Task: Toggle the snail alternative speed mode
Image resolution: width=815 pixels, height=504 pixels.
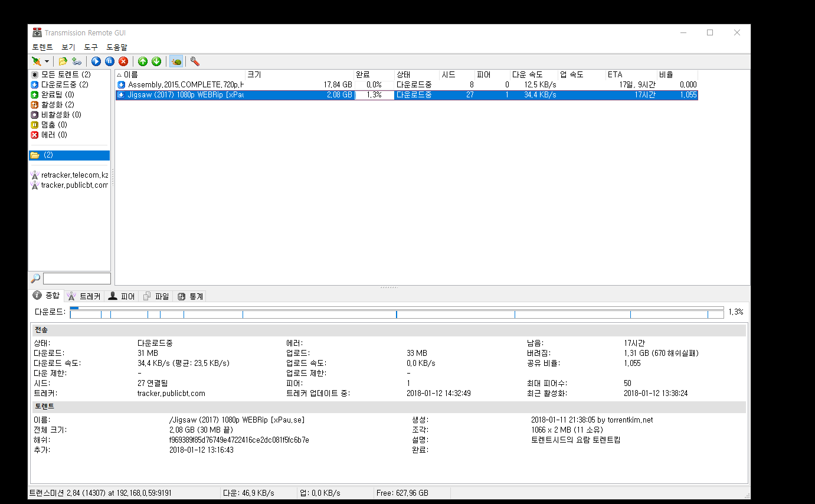Action: (176, 61)
